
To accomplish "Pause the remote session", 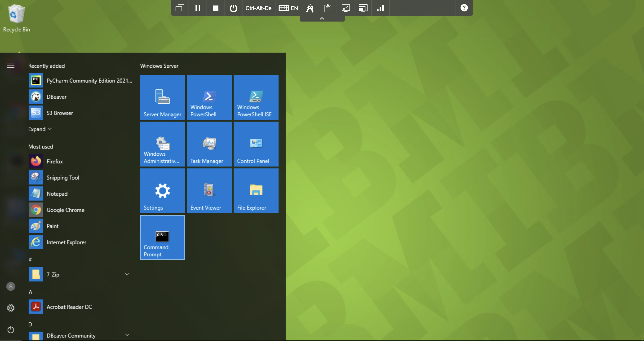I will point(198,8).
